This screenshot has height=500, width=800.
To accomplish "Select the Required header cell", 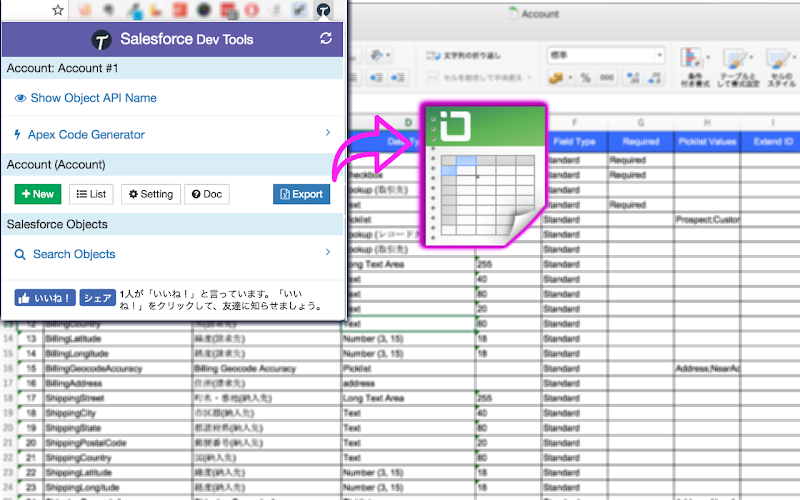I will (641, 142).
